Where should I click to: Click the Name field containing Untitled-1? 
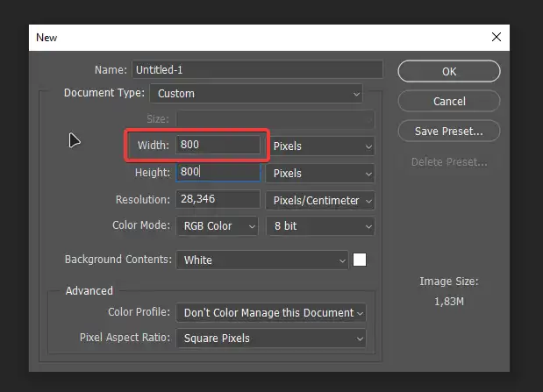(257, 69)
